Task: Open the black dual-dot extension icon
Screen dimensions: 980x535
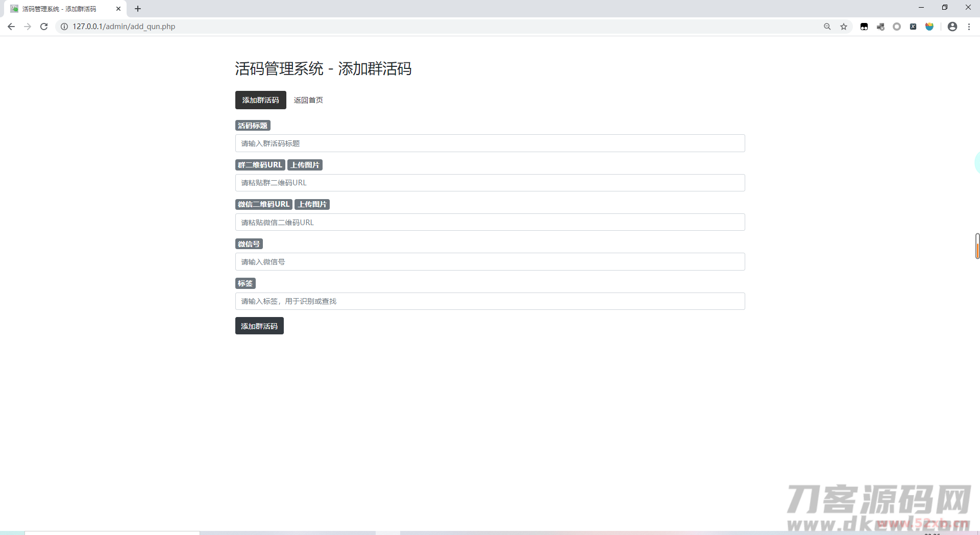Action: (864, 26)
